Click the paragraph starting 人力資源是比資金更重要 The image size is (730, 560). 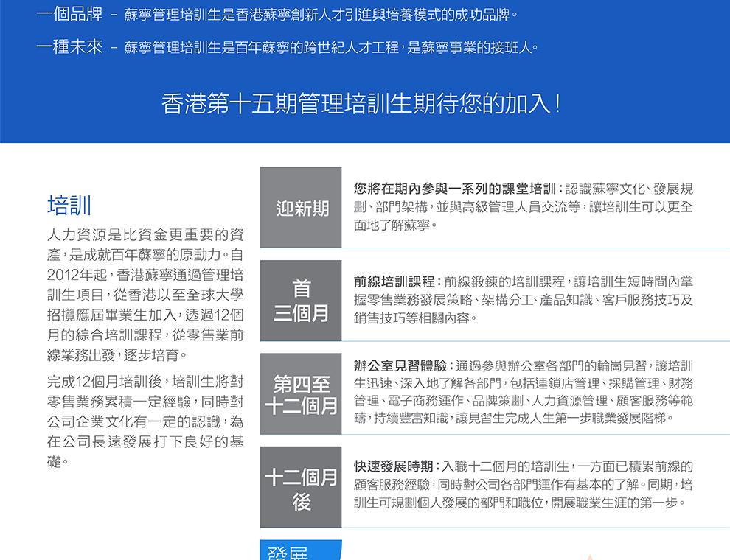click(x=145, y=295)
